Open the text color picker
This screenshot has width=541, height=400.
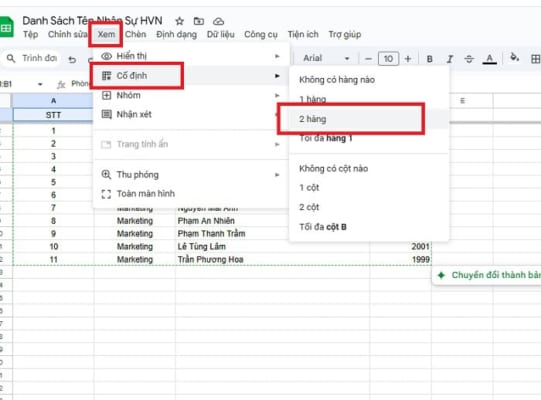point(489,59)
